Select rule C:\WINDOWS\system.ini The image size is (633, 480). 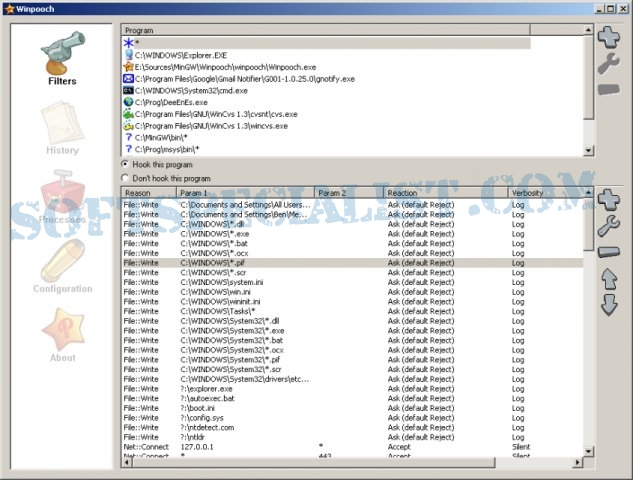(352, 282)
